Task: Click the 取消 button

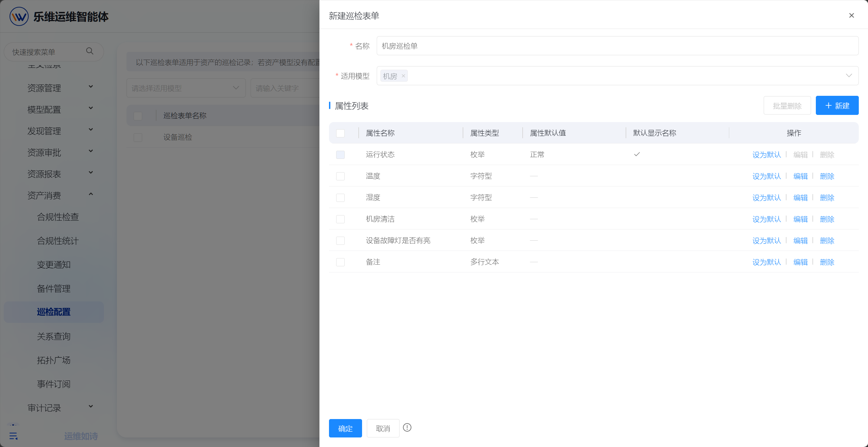Action: click(x=383, y=428)
